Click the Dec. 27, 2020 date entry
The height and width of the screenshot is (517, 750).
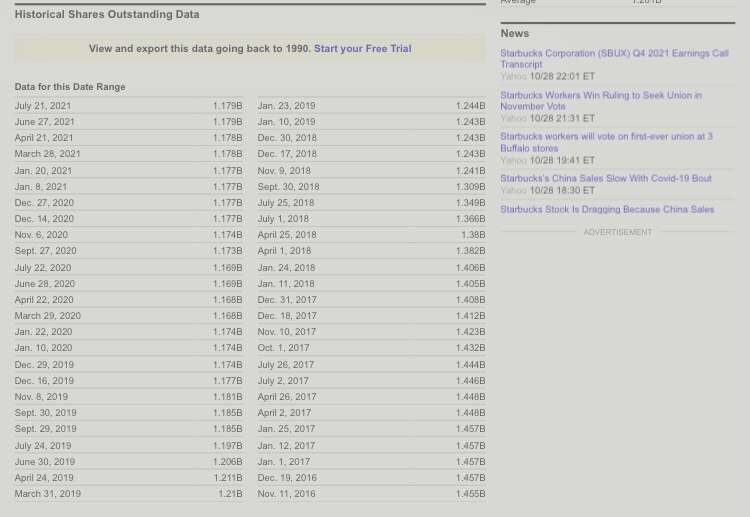pyautogui.click(x=44, y=203)
